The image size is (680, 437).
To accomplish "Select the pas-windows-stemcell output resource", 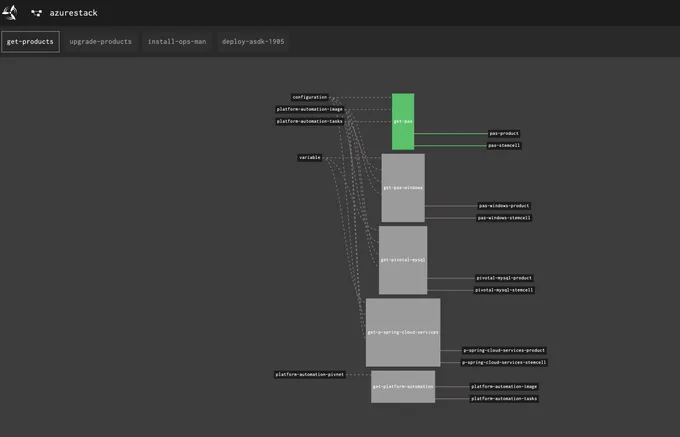I will point(504,218).
